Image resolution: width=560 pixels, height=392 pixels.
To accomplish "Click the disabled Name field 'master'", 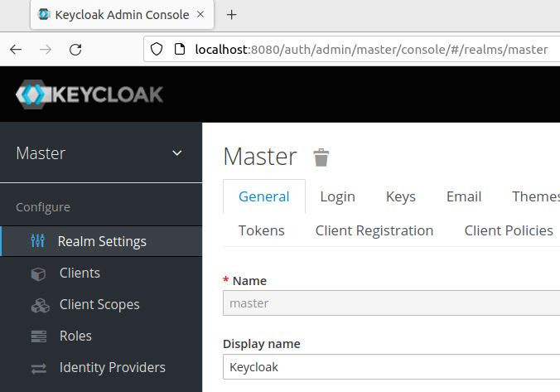I will [x=392, y=303].
